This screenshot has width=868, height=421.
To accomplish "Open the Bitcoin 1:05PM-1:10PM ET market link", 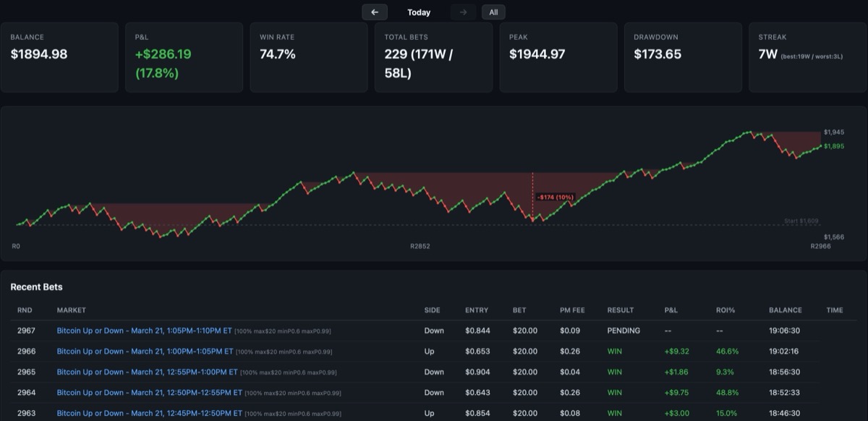I will pyautogui.click(x=145, y=331).
